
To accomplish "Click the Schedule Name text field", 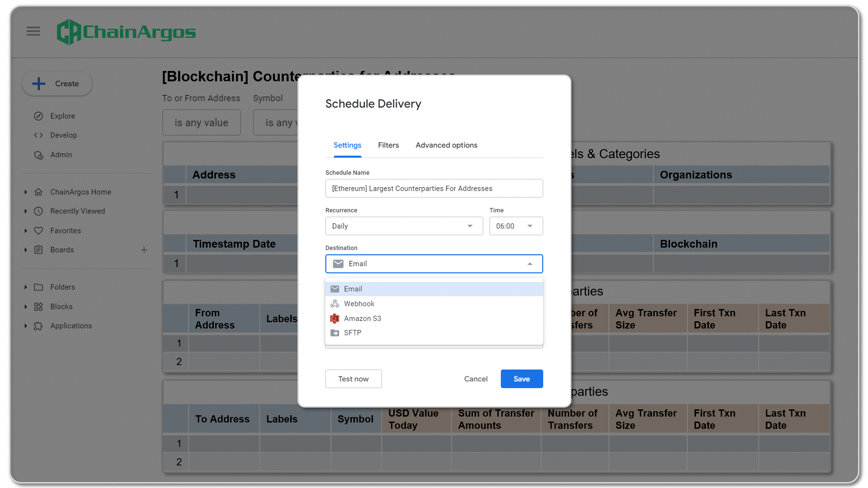I will pyautogui.click(x=434, y=188).
